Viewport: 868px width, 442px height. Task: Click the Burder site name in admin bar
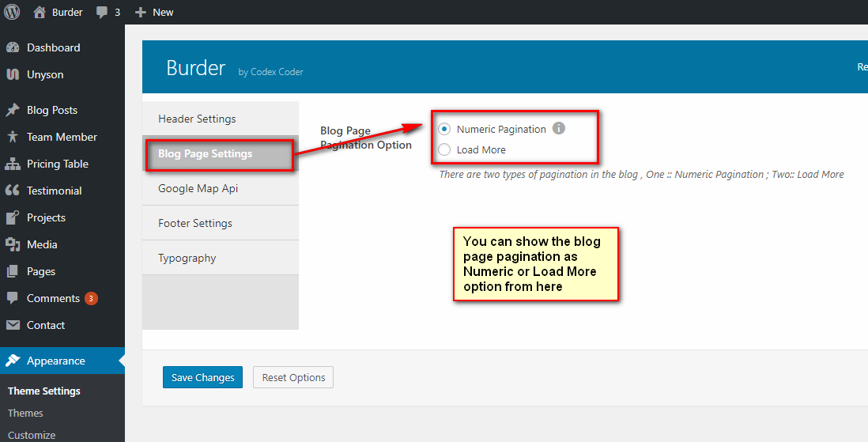(x=67, y=12)
